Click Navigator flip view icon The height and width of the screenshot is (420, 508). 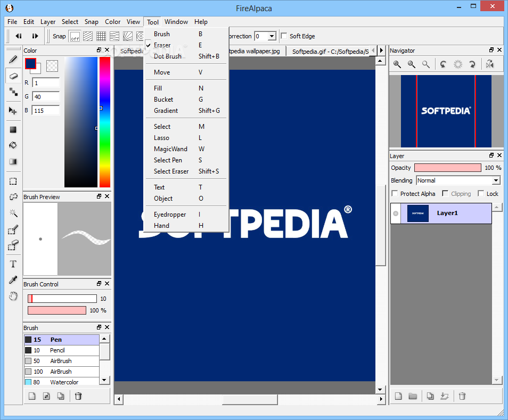pyautogui.click(x=490, y=64)
